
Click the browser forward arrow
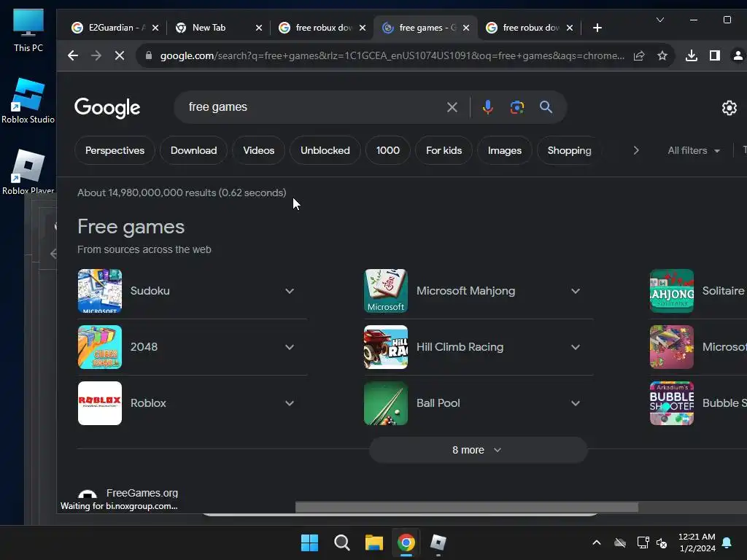coord(96,55)
